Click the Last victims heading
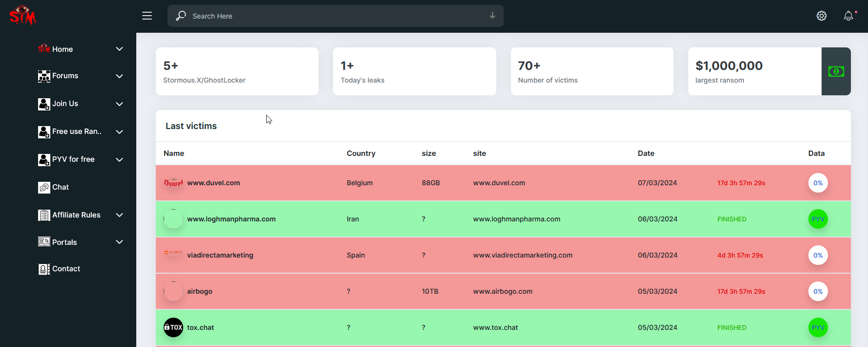The height and width of the screenshot is (347, 868). coord(191,126)
